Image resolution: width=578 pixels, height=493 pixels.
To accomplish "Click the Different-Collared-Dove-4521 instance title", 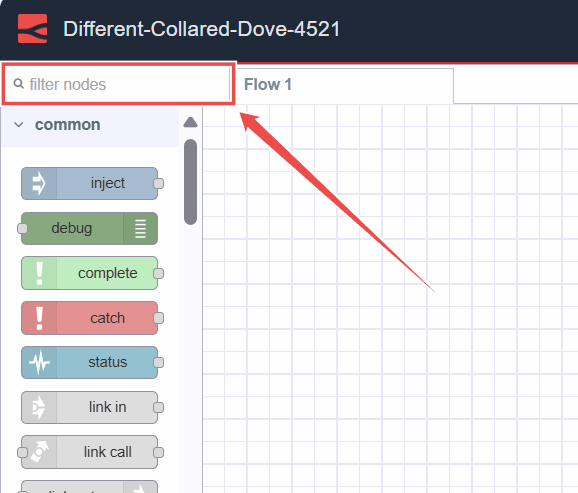I will pos(201,29).
